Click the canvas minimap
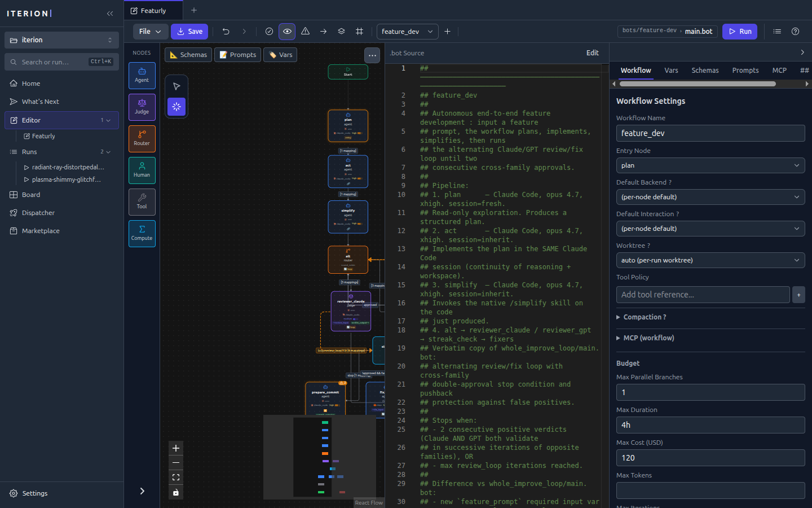 click(320, 457)
